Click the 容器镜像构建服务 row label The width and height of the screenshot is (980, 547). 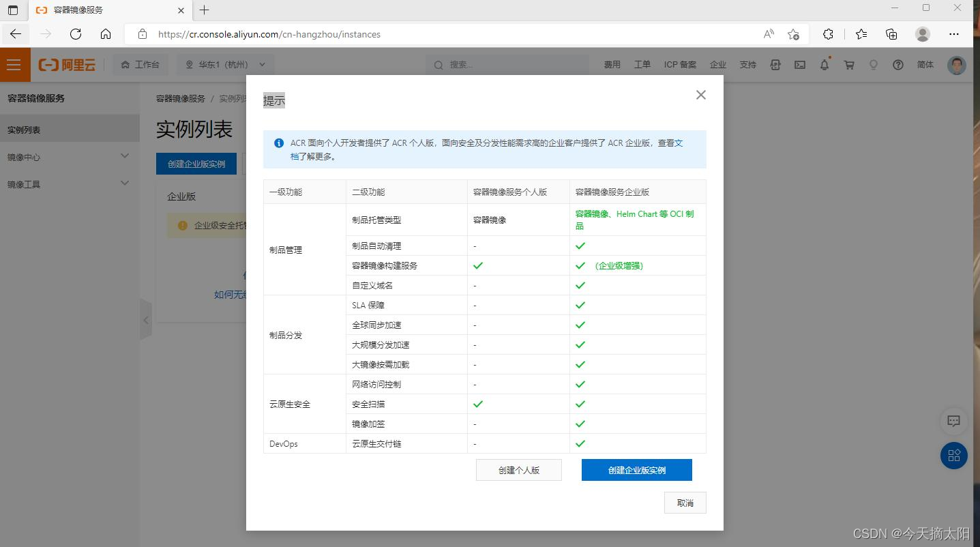coord(385,266)
